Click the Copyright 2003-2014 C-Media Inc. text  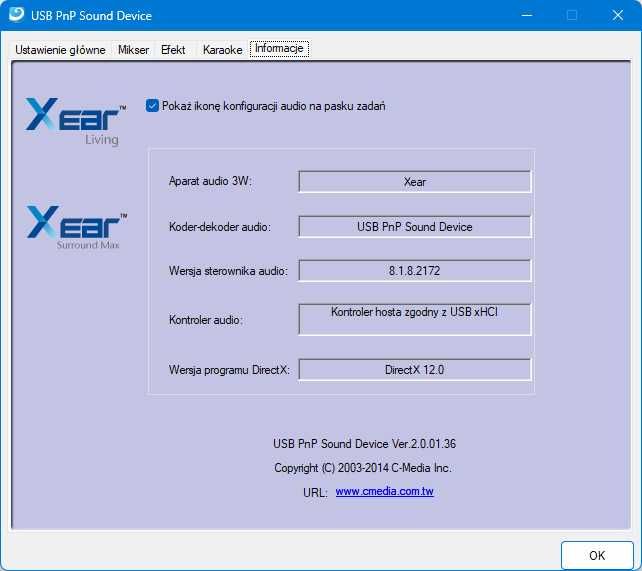click(363, 467)
